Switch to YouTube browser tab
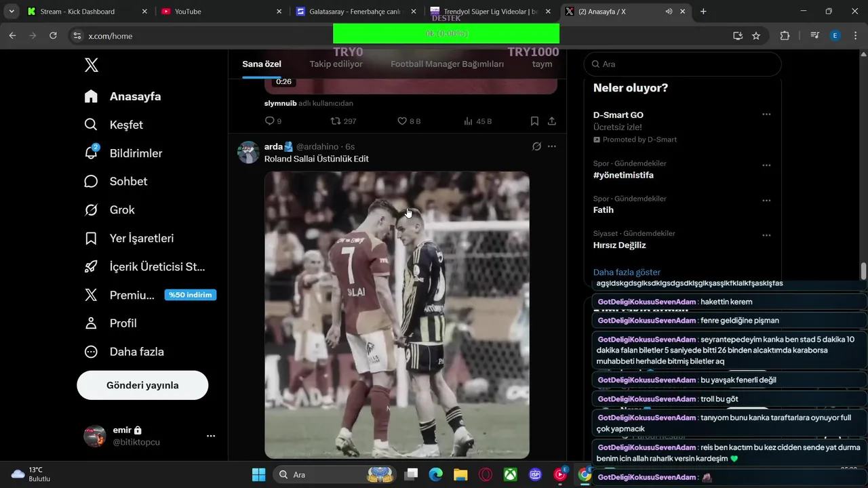This screenshot has height=488, width=868. (222, 12)
